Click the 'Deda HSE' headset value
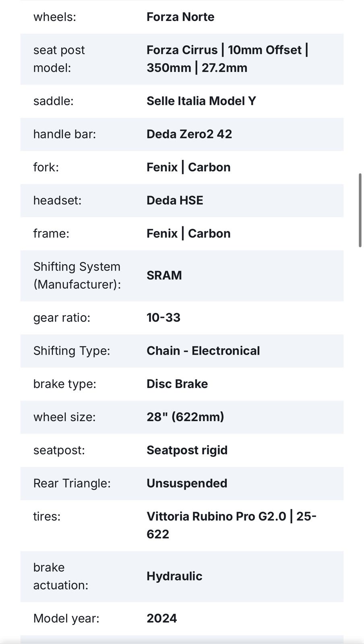Screen dimensions: 364x644 pos(174,200)
